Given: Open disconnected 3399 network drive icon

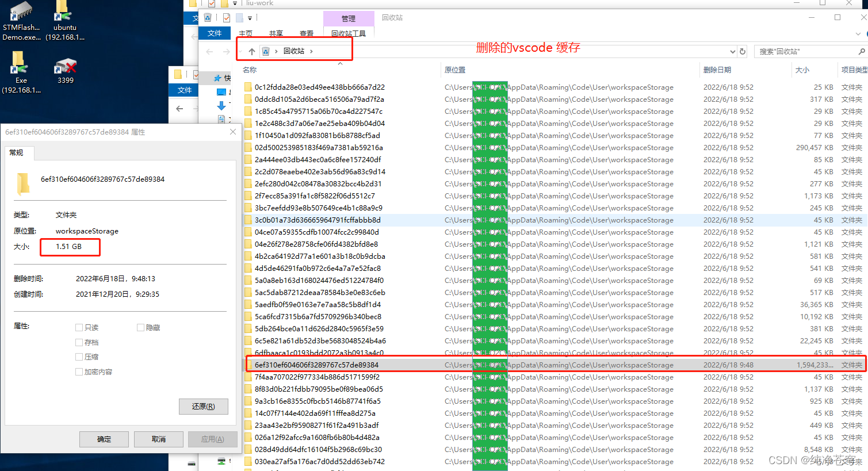Looking at the screenshot, I should click(x=66, y=71).
